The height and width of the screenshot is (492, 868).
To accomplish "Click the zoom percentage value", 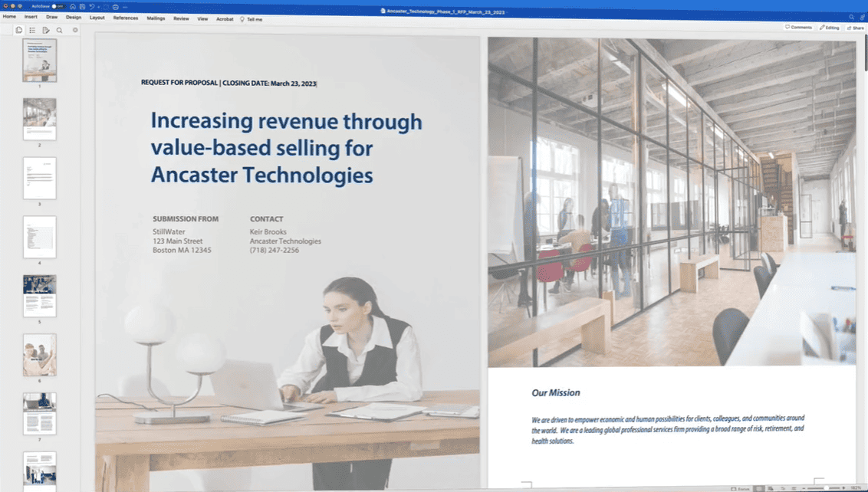I will click(x=856, y=488).
